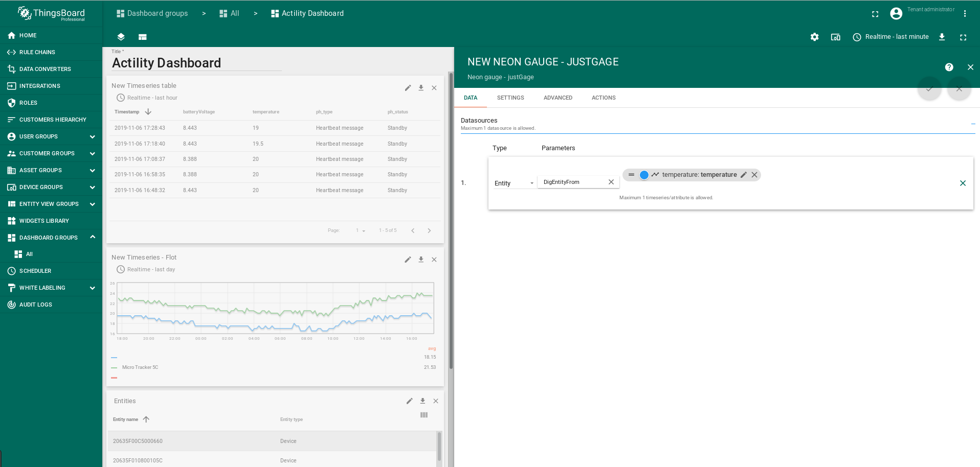
Task: Export the New Timeseries - Flot widget
Action: click(421, 260)
